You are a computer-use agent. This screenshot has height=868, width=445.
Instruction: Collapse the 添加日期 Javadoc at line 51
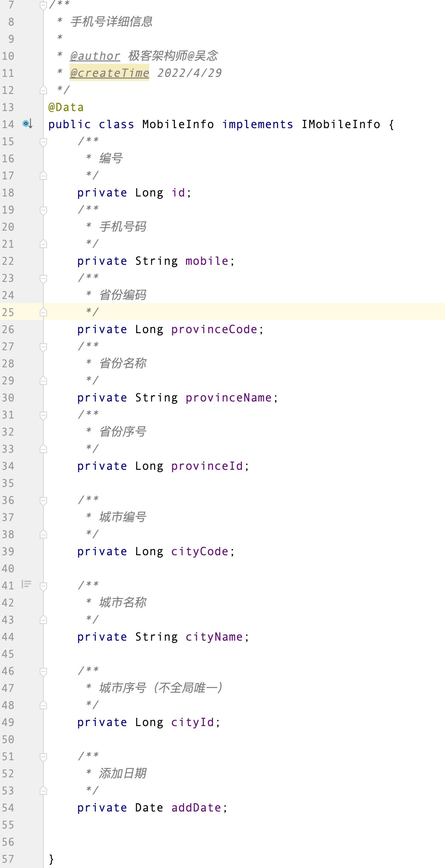click(43, 757)
